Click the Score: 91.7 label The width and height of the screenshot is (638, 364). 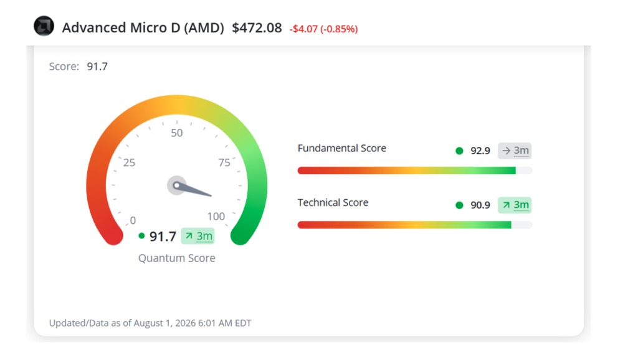point(79,66)
